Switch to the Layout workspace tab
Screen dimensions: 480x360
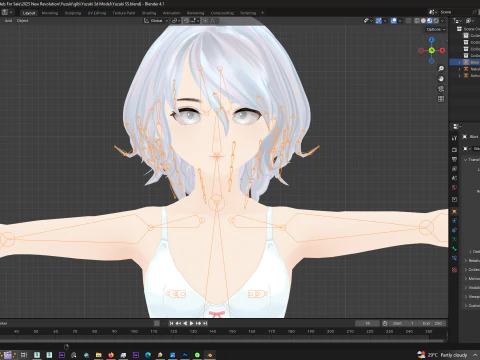pos(29,13)
